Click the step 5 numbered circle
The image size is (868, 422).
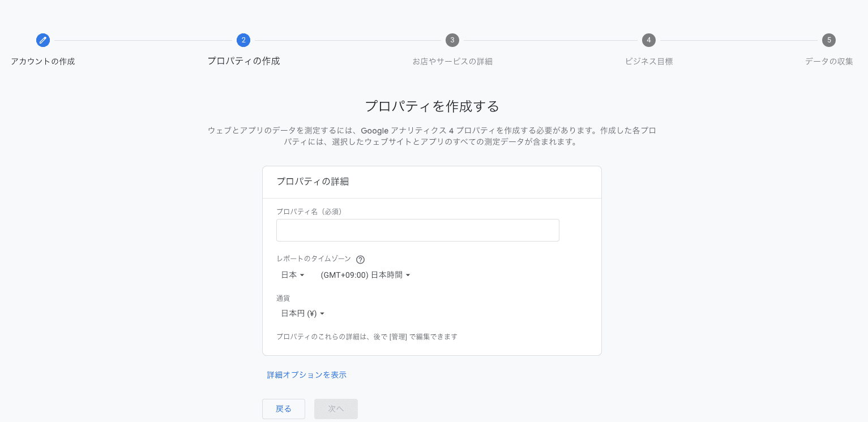click(829, 40)
